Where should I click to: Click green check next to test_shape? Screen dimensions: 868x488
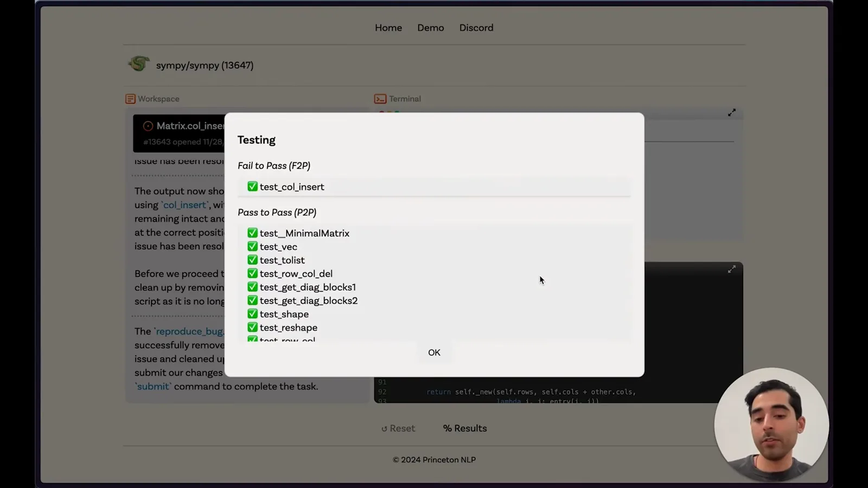(252, 314)
